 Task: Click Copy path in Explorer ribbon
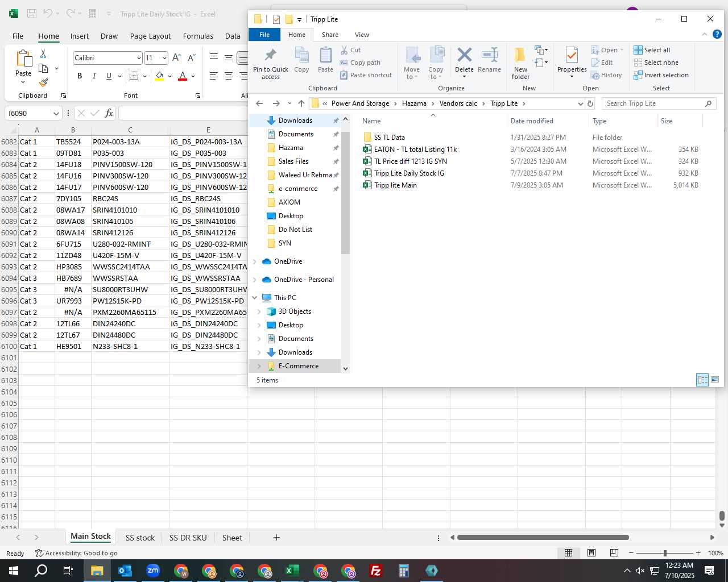pos(360,63)
